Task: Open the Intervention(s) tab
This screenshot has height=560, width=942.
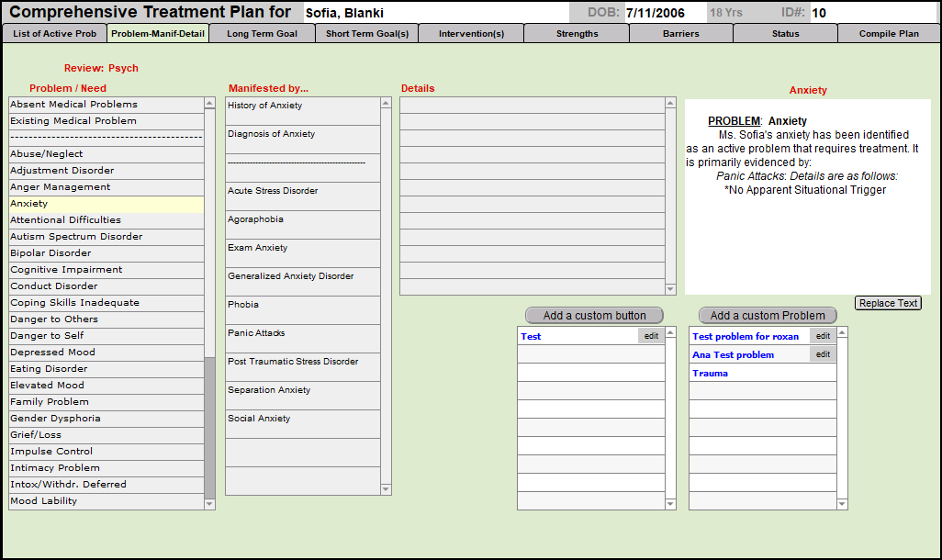Action: coord(471,34)
